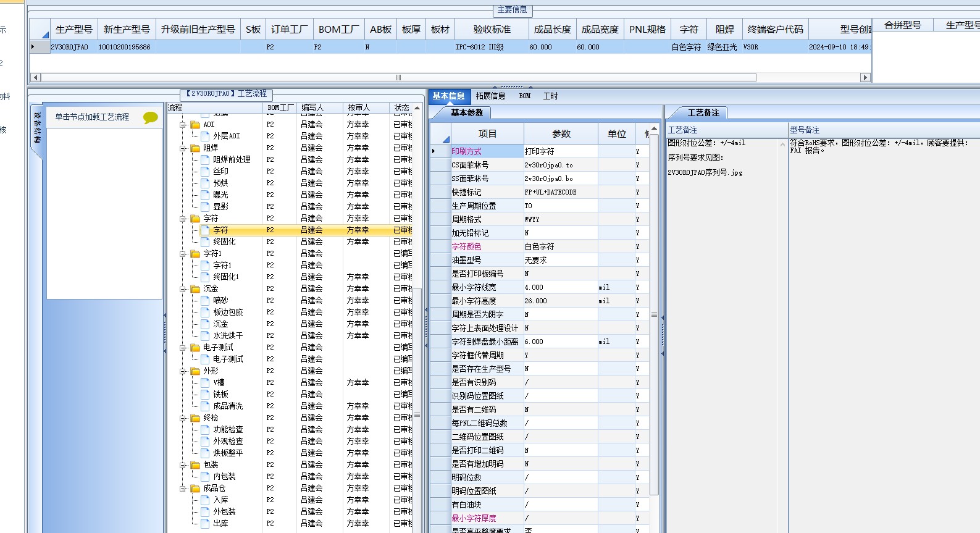Click the 外形 folder icon
980x533 pixels.
coord(195,371)
